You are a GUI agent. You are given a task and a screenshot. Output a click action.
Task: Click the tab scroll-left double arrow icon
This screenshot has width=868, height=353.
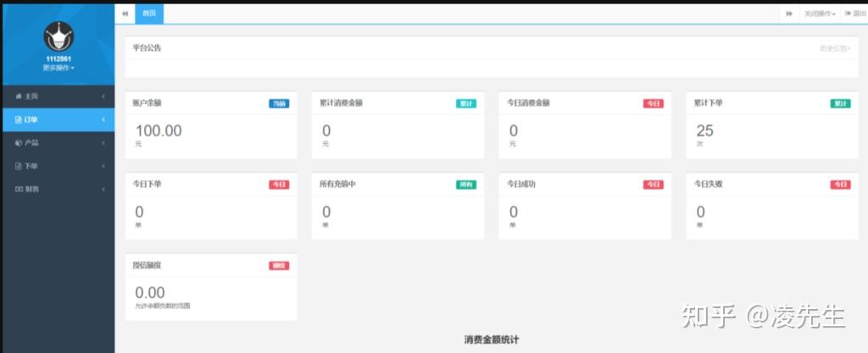[x=125, y=14]
